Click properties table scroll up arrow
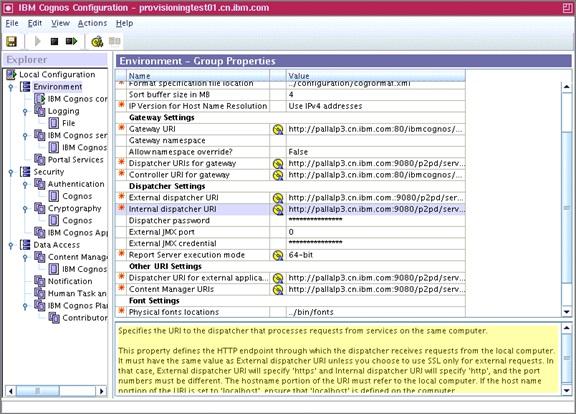The image size is (576, 414). pos(566,87)
